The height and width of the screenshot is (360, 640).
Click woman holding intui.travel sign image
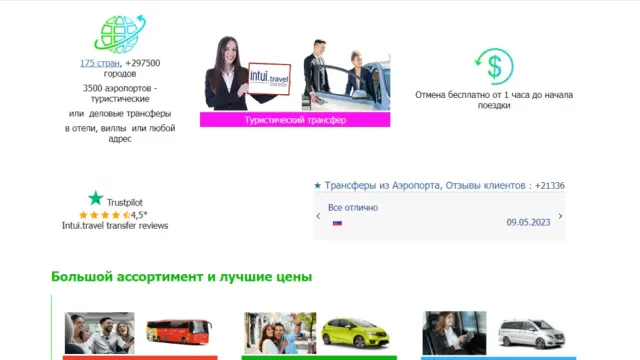click(248, 73)
